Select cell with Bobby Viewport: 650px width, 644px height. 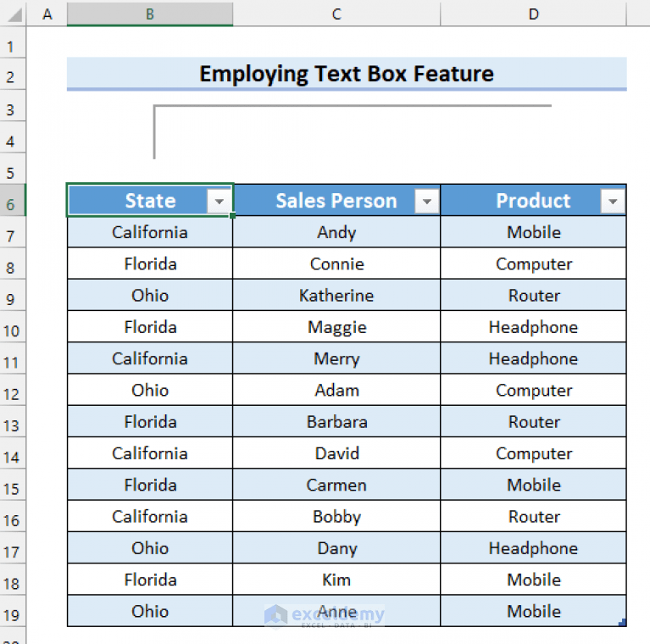pos(336,516)
